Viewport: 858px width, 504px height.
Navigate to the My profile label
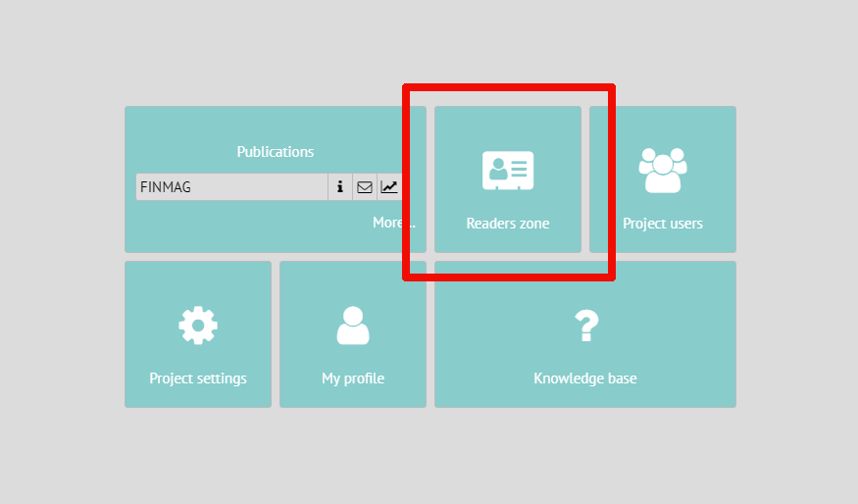coord(353,378)
